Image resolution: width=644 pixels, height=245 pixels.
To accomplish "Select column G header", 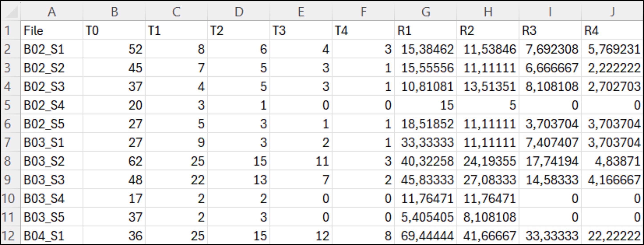I will click(425, 12).
